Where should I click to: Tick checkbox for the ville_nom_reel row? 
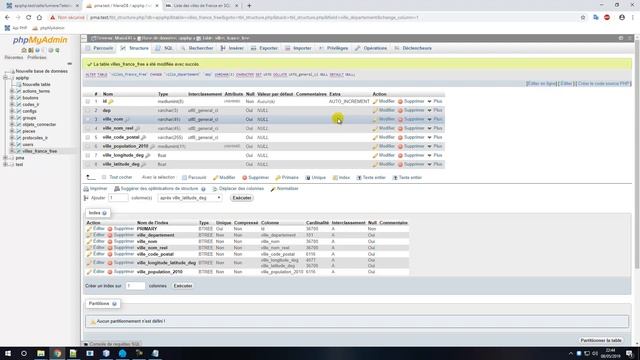point(88,128)
